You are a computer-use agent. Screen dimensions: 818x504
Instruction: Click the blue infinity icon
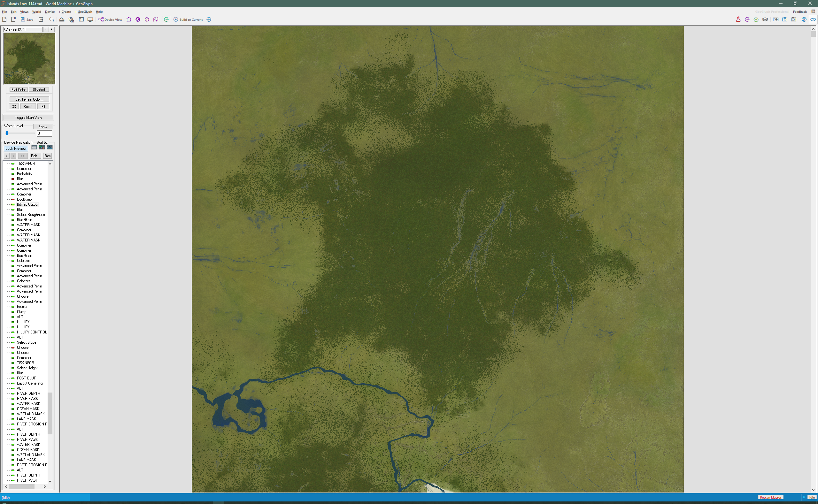coord(813,19)
